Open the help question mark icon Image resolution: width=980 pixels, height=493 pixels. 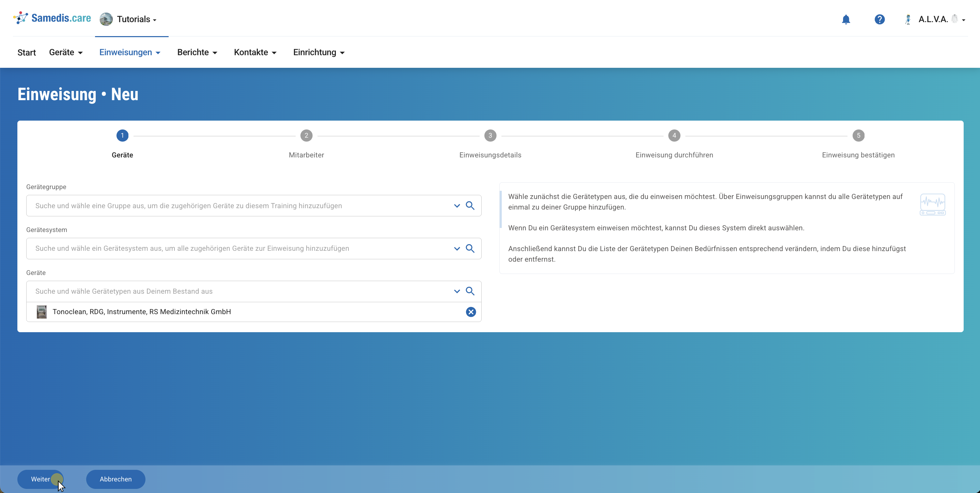click(x=879, y=19)
